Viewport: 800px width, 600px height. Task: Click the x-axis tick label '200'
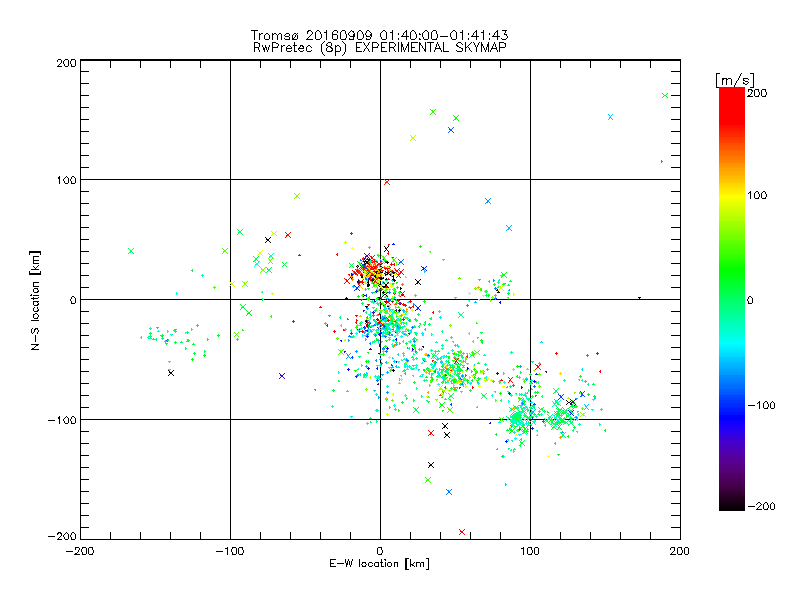[x=680, y=551]
